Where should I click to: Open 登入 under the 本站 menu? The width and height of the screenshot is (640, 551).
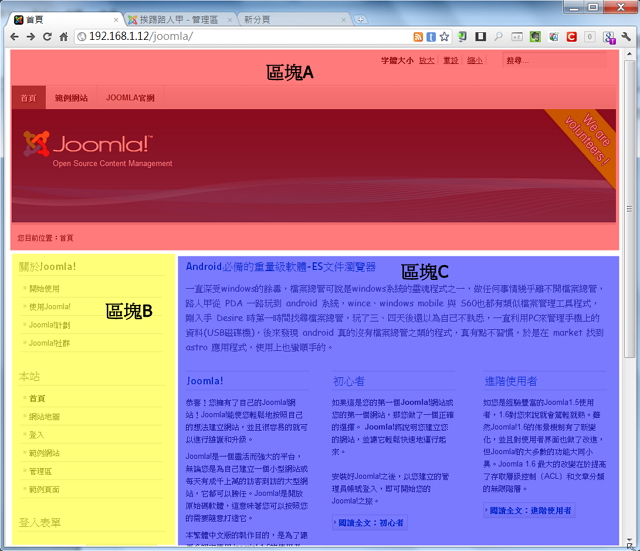[x=36, y=435]
